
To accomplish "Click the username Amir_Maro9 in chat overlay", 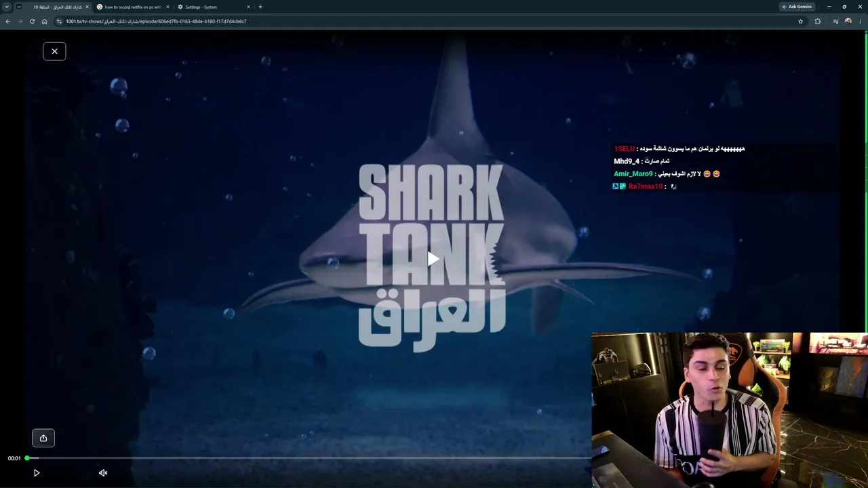I will point(633,174).
